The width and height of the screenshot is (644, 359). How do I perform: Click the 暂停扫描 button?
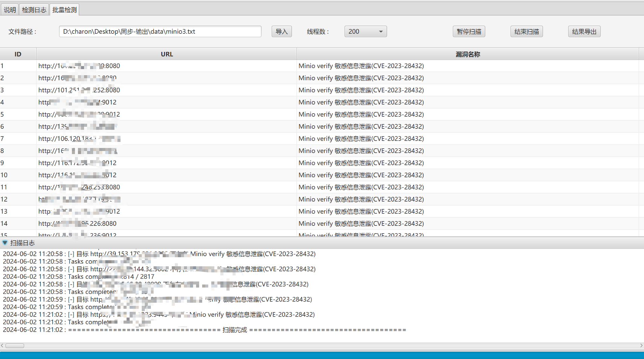pos(469,31)
